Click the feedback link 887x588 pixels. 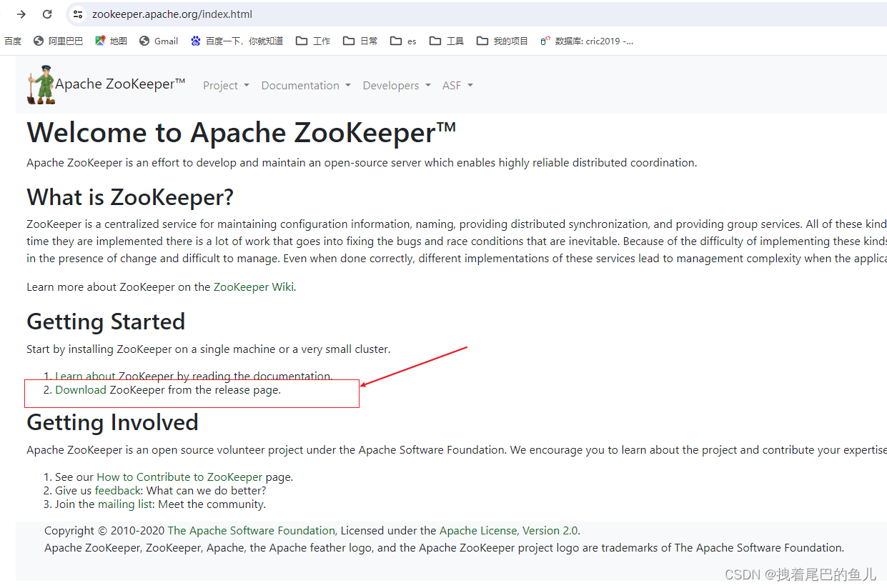(x=118, y=491)
